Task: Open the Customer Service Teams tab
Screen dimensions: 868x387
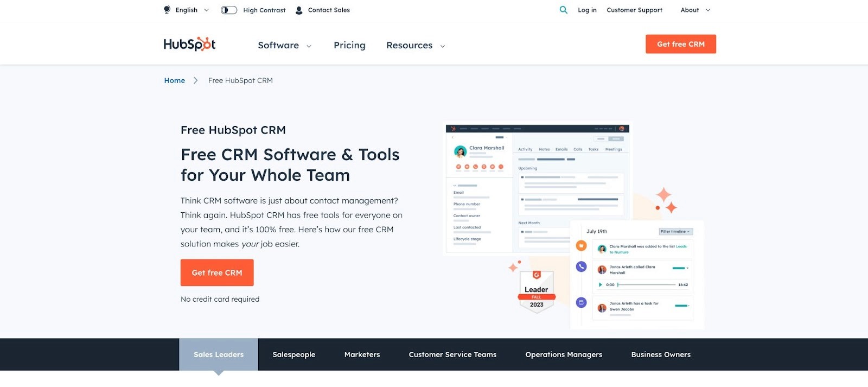Action: (452, 354)
